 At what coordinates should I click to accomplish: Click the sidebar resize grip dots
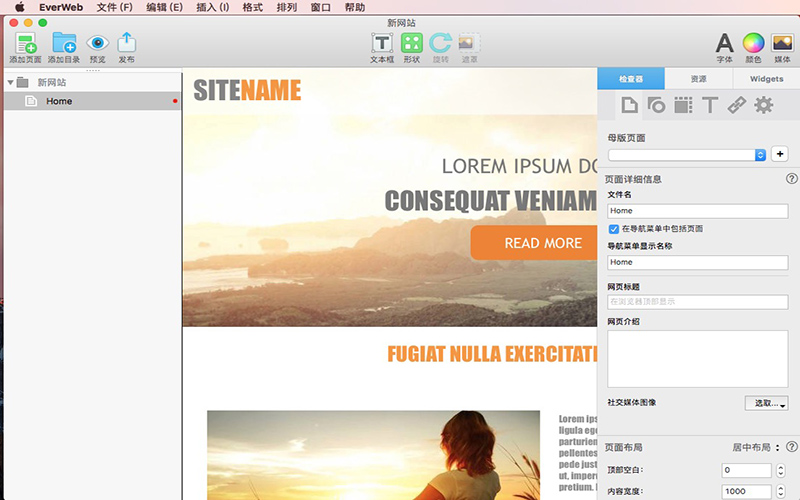(93, 70)
